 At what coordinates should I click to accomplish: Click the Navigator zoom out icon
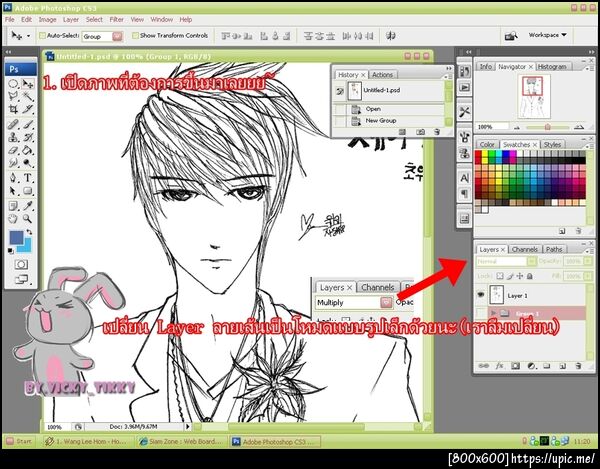[x=517, y=127]
